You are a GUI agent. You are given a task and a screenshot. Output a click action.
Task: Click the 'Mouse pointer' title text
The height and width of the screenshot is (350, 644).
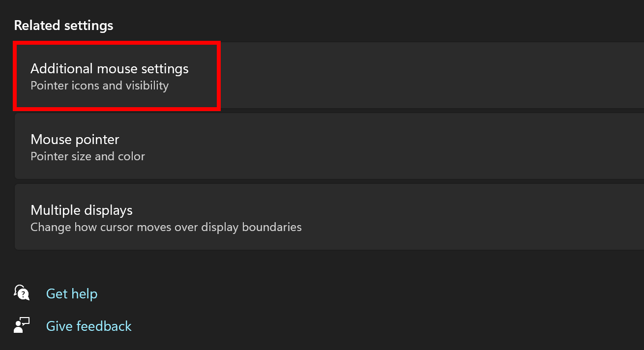pyautogui.click(x=75, y=139)
